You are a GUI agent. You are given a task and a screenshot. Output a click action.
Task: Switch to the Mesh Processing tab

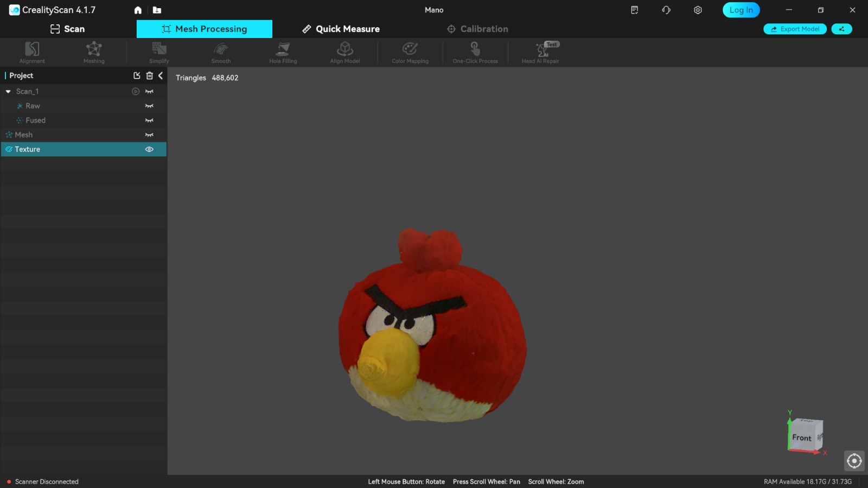click(205, 29)
